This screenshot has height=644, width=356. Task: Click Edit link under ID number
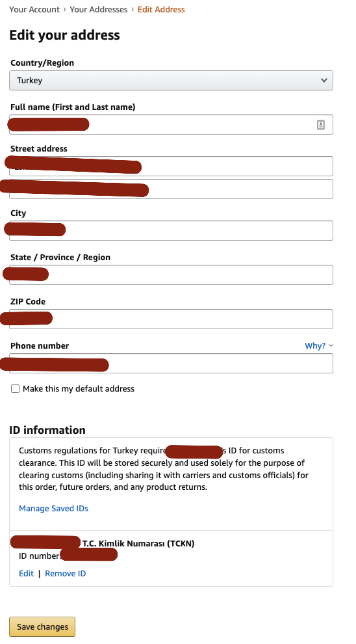[26, 574]
